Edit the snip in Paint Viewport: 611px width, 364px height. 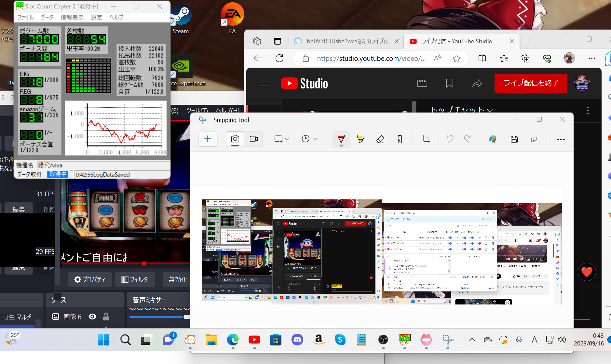[x=493, y=139]
